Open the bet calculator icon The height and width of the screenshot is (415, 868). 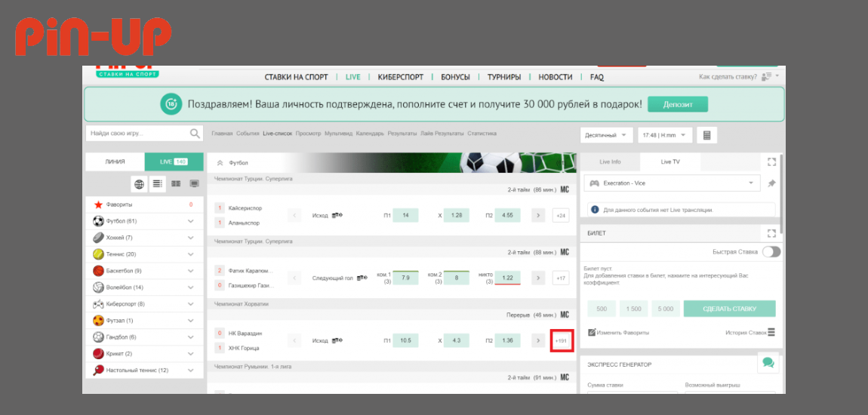707,135
